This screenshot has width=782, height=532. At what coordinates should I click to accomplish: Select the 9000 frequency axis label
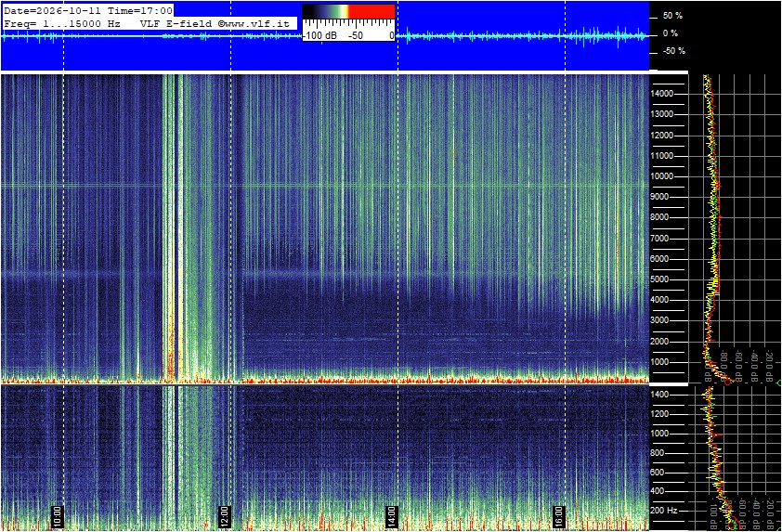pos(659,197)
